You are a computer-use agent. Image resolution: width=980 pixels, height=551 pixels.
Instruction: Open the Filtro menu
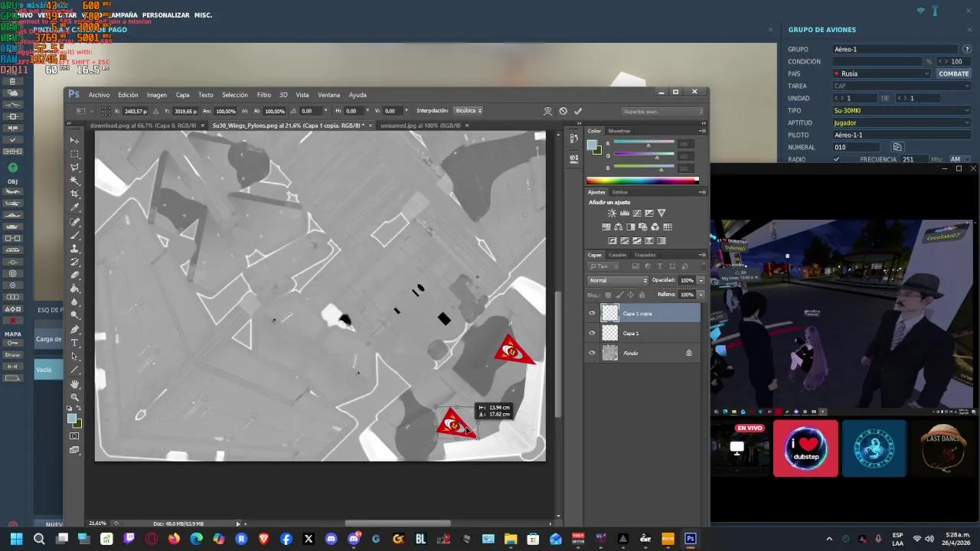coord(263,95)
